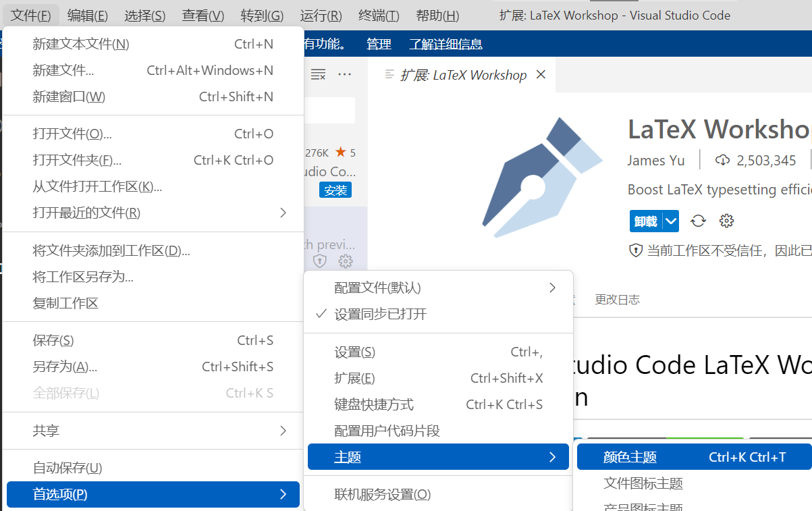The height and width of the screenshot is (511, 812).
Task: Open LaTeX Workshop extension settings via gear icon
Action: click(x=726, y=221)
